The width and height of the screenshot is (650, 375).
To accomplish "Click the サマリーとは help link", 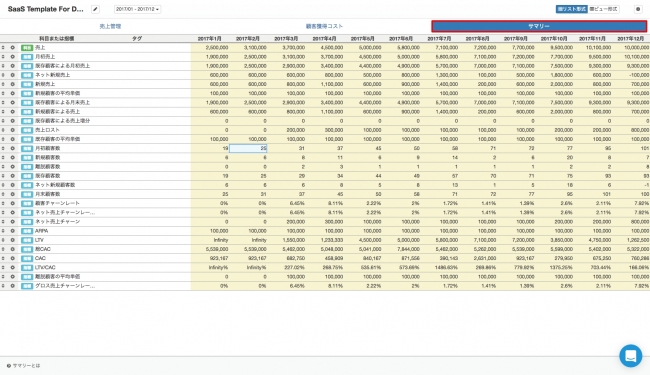I will [24, 366].
